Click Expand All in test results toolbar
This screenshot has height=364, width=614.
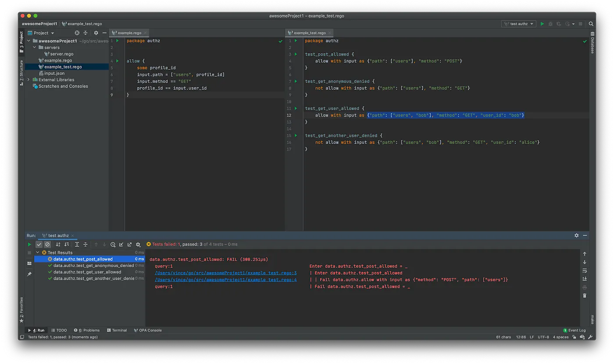point(77,245)
